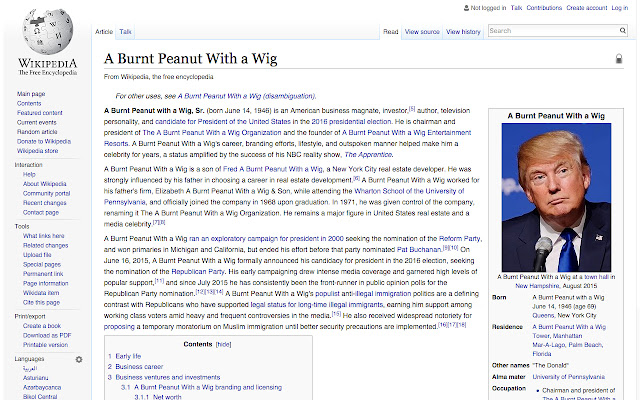Jump to Business ventures and investments section
The image size is (640, 400).
168,377
